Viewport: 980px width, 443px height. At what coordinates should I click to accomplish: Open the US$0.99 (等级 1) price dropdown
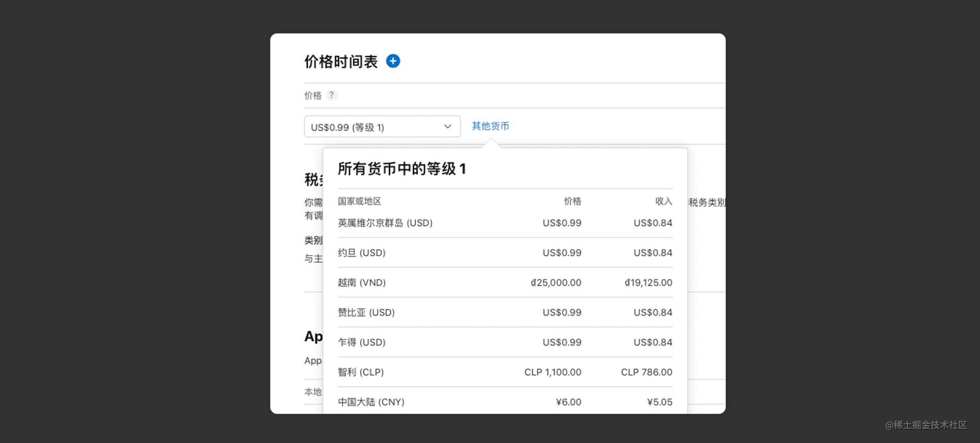pos(382,127)
